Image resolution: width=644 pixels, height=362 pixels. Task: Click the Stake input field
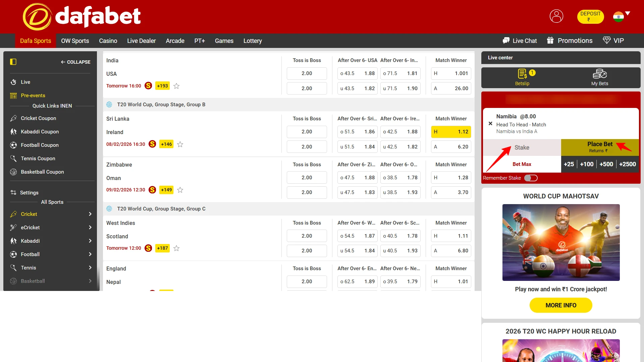(x=521, y=147)
